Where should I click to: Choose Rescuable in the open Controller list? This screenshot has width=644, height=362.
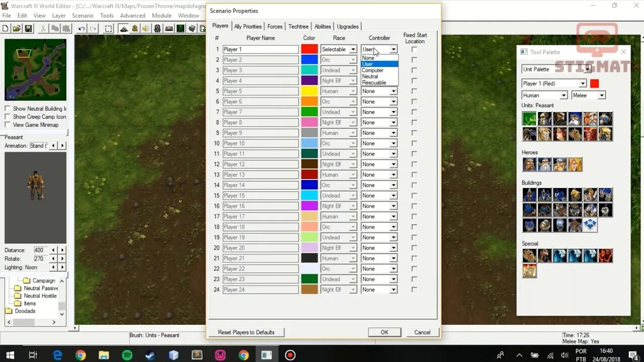click(379, 82)
